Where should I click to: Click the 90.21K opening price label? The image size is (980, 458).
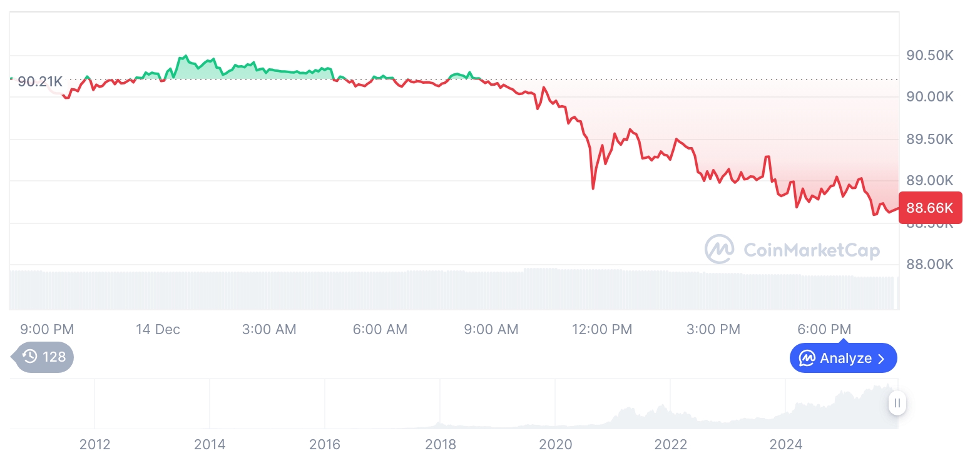point(40,81)
